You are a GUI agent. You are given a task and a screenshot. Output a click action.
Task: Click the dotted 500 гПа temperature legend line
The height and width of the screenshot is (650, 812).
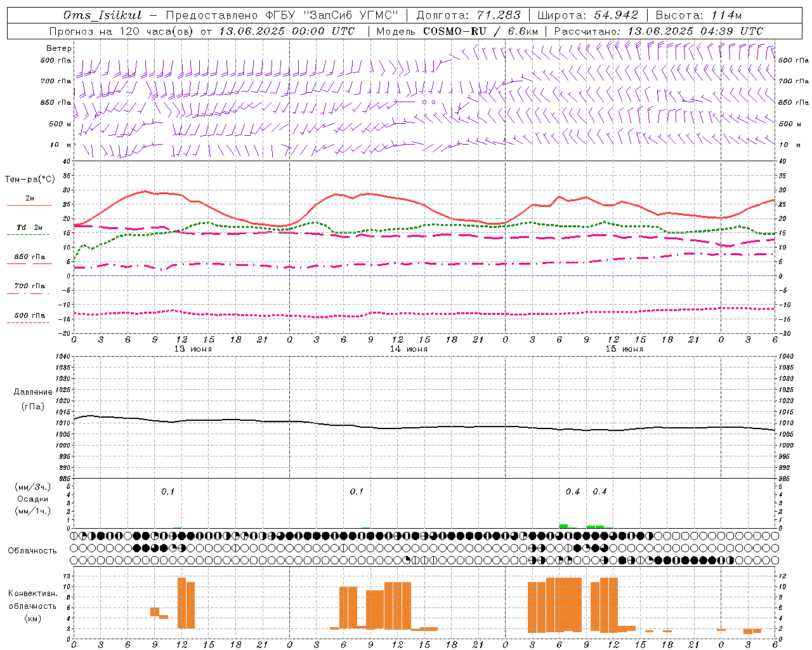pyautogui.click(x=28, y=323)
